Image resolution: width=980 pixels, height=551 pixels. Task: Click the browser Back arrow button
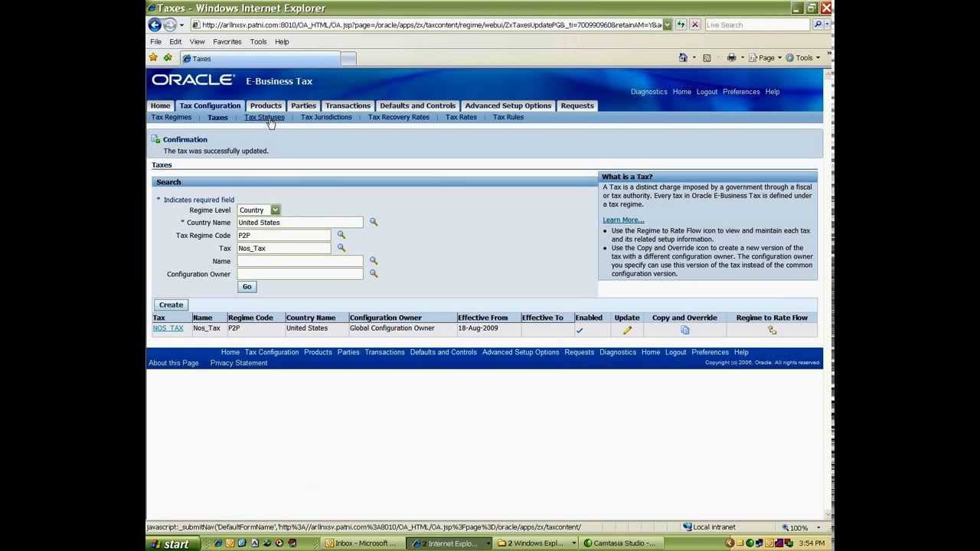(155, 24)
